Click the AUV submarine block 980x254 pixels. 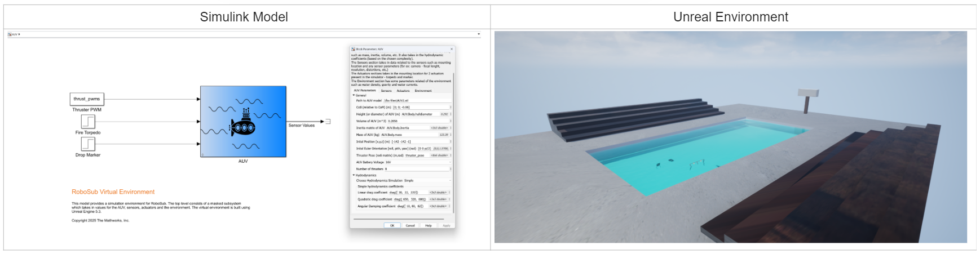coord(243,121)
